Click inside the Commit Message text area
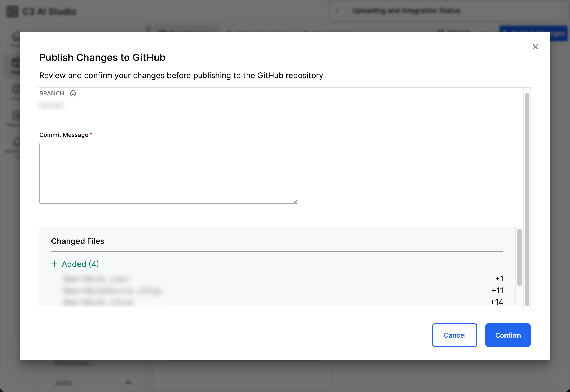This screenshot has width=570, height=392. tap(169, 173)
